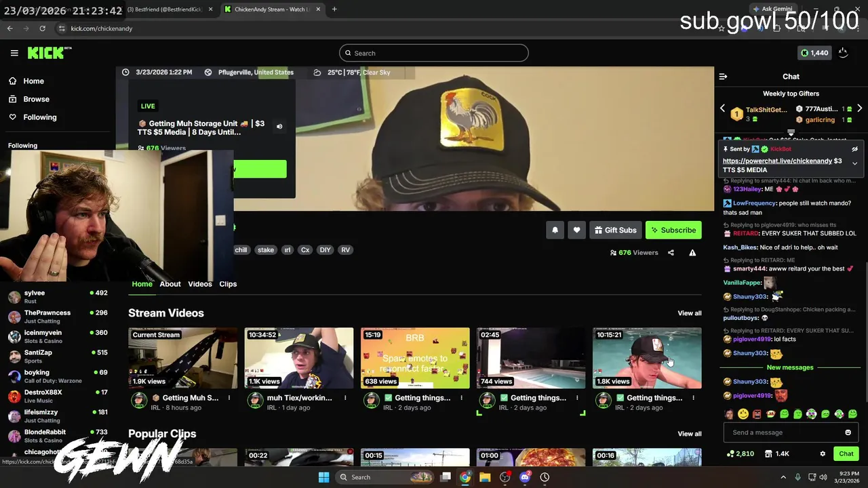This screenshot has width=868, height=488.
Task: Click the chill tag
Action: (241, 250)
